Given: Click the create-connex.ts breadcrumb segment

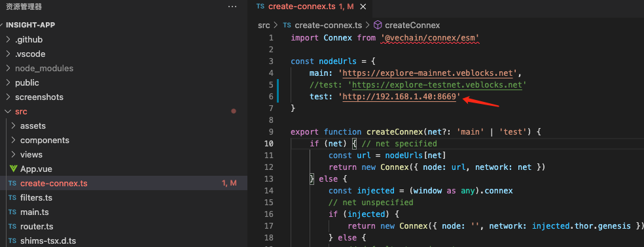Looking at the screenshot, I should tap(328, 25).
